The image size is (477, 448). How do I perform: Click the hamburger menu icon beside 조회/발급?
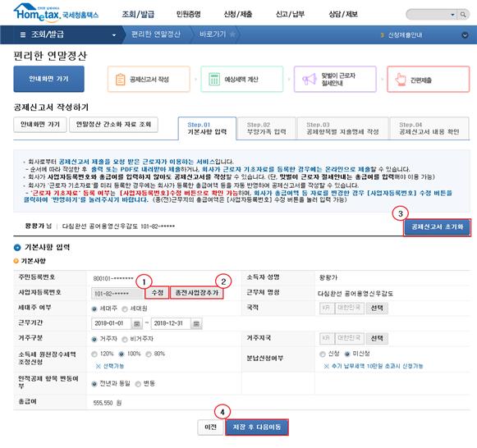click(x=23, y=34)
